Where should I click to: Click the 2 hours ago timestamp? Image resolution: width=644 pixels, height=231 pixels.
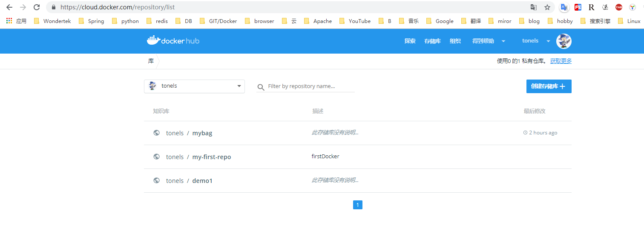tap(543, 133)
